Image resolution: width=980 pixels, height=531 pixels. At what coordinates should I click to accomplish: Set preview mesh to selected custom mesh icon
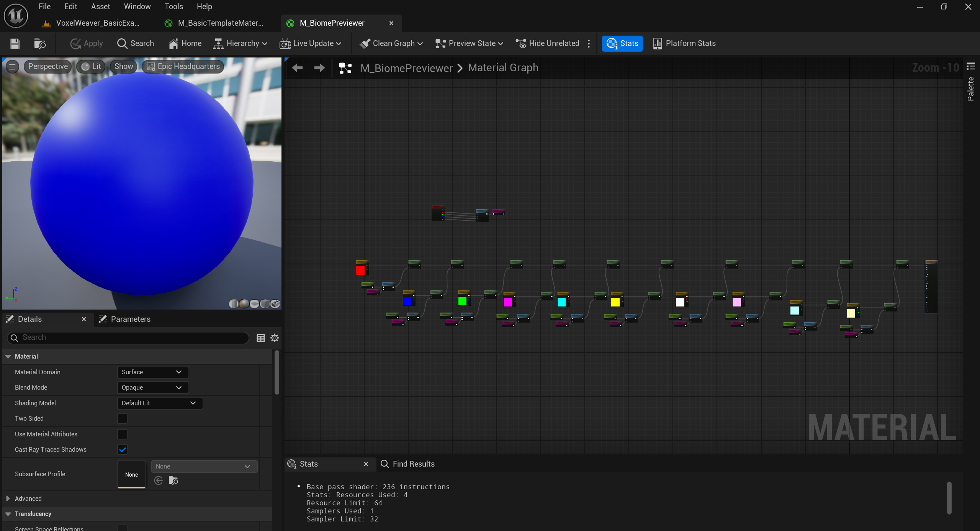pyautogui.click(x=275, y=304)
